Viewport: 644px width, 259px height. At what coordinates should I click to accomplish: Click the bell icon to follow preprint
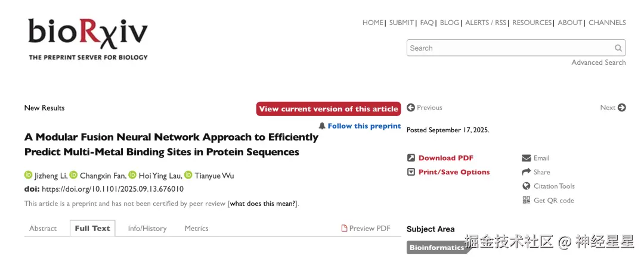[322, 126]
